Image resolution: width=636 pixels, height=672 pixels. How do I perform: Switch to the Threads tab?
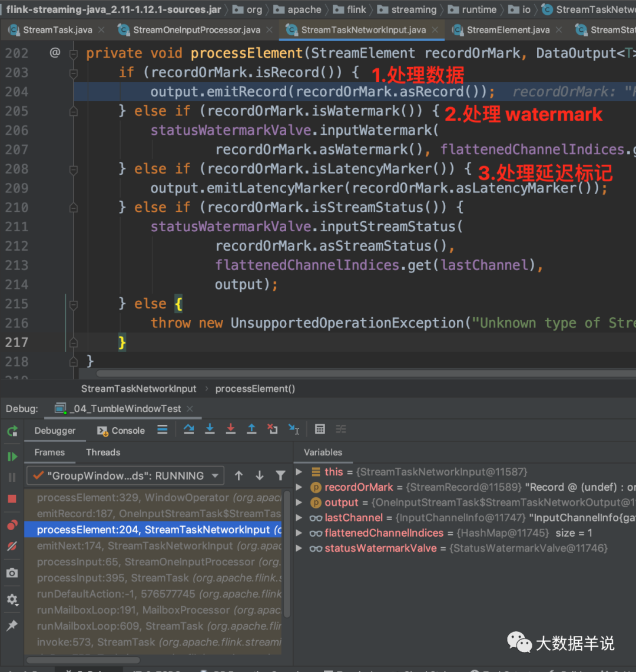point(103,453)
